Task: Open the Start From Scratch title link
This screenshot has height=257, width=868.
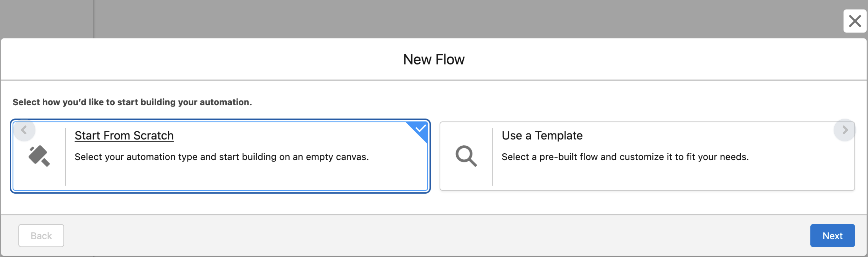Action: (x=124, y=135)
